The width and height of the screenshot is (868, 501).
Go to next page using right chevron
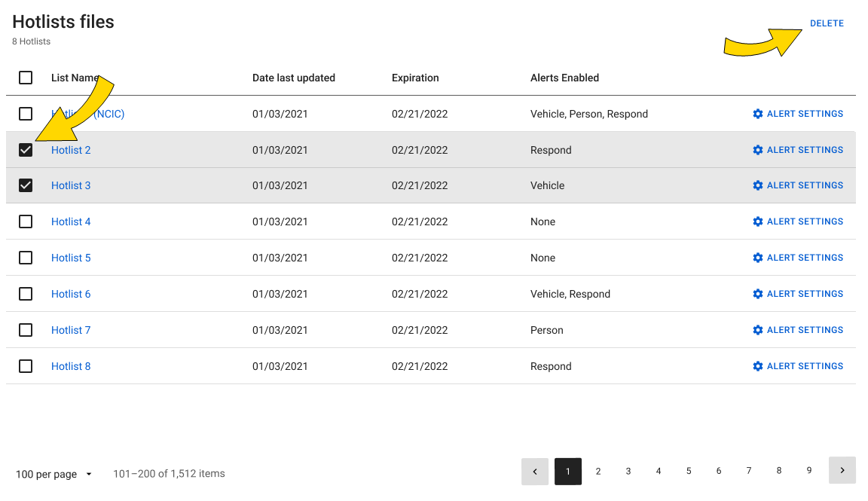click(842, 471)
